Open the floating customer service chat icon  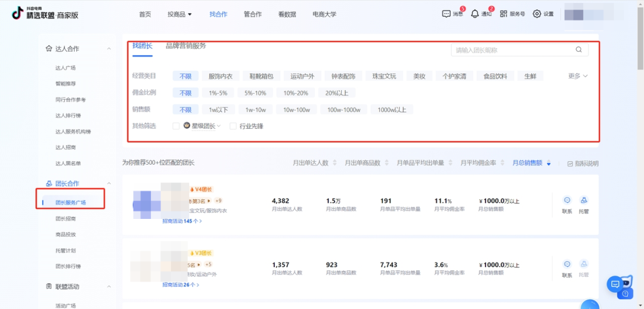click(615, 284)
